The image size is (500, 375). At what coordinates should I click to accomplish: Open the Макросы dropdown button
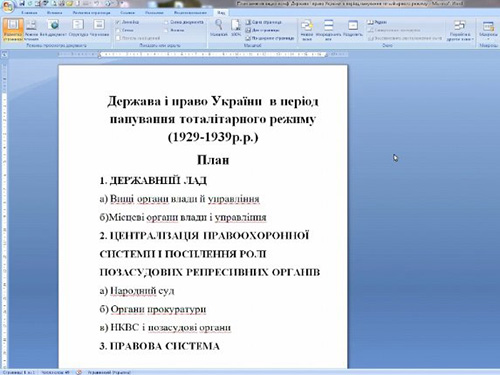tap(488, 31)
